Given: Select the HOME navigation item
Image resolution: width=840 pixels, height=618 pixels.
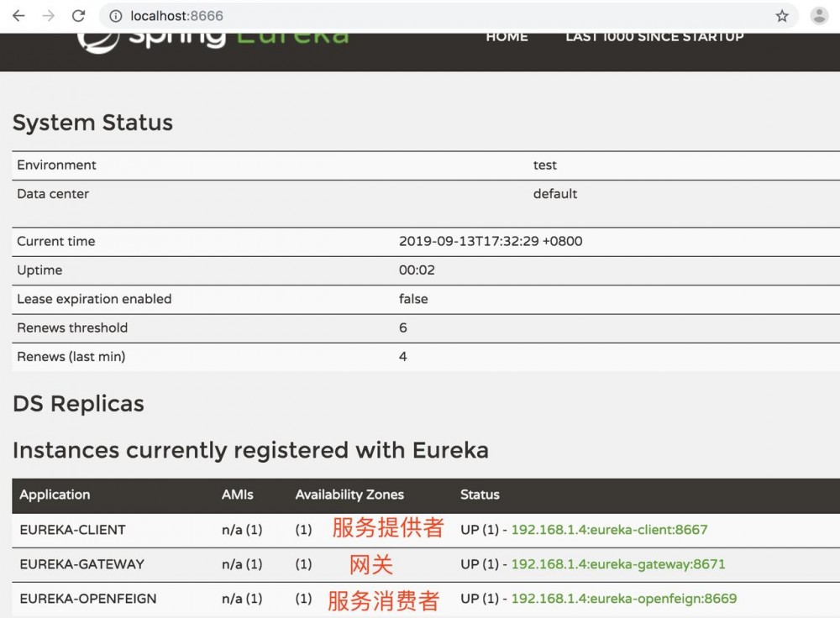Looking at the screenshot, I should [507, 37].
